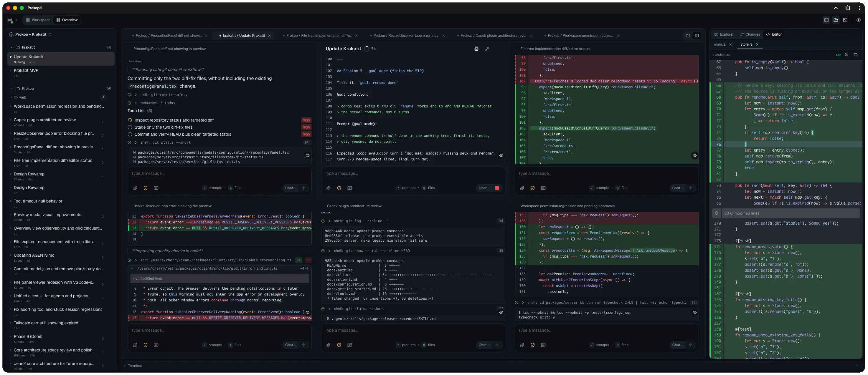This screenshot has width=868, height=375.
Task: Create new session in krakatit folder
Action: click(x=109, y=47)
